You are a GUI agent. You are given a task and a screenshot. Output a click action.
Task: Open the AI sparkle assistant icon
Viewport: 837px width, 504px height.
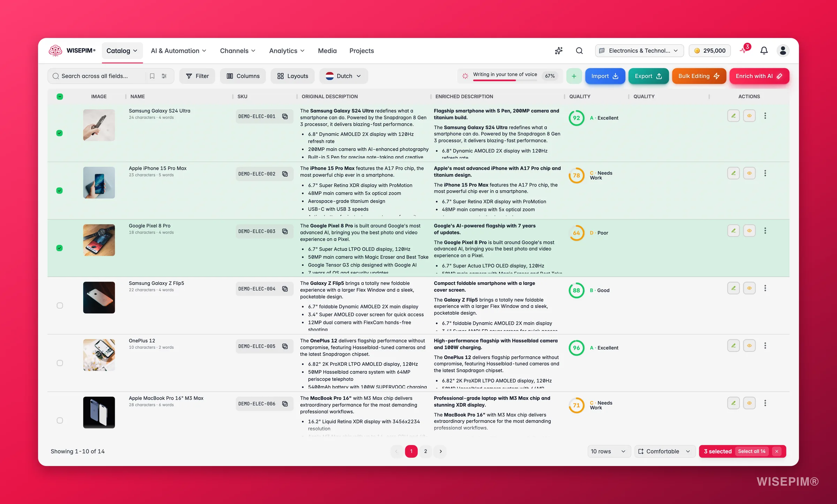pyautogui.click(x=559, y=51)
